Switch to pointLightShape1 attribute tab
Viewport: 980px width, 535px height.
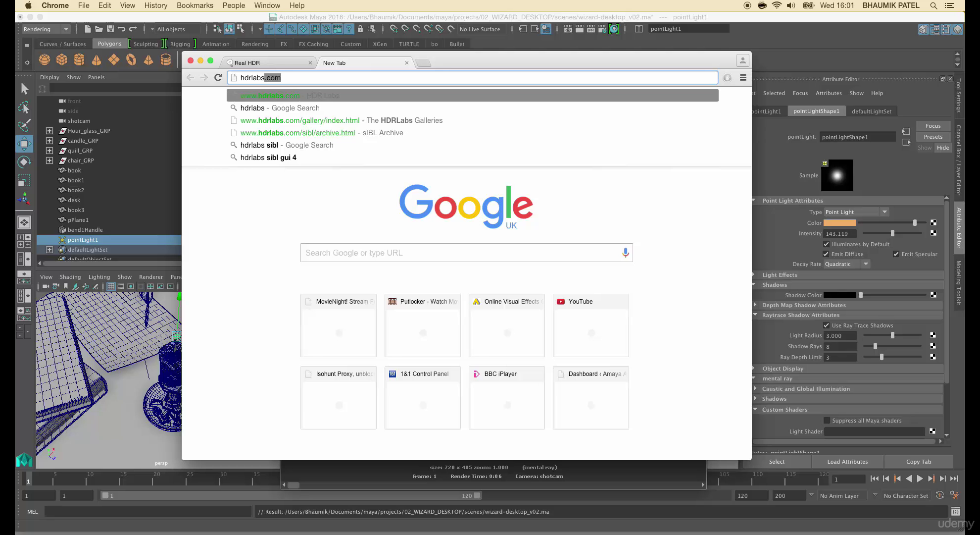816,111
